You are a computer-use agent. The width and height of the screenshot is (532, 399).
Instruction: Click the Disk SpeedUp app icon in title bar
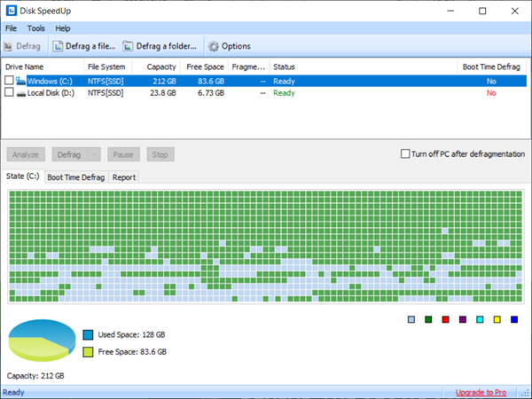(x=12, y=11)
